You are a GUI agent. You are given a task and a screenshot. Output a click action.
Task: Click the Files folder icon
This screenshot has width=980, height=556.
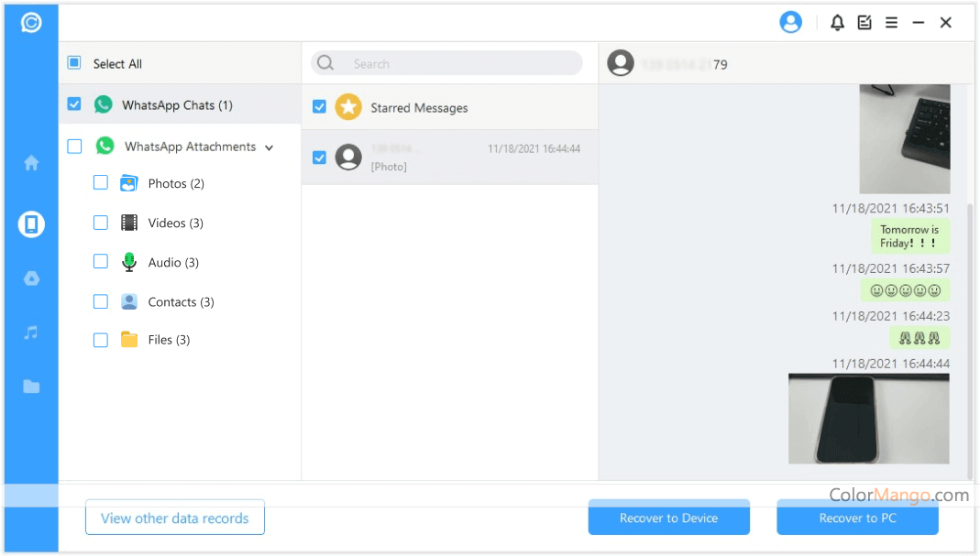click(x=128, y=339)
